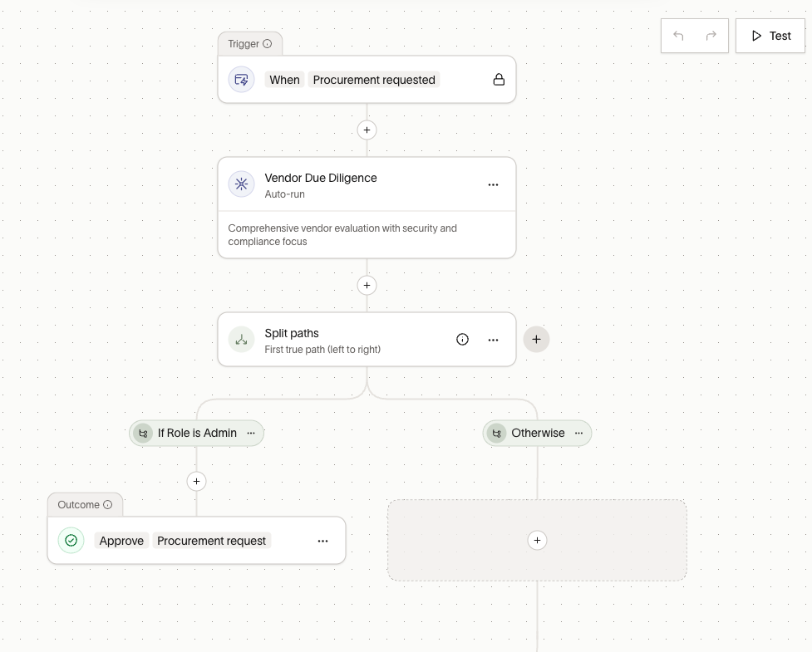Click the condition icon on Otherwise path
This screenshot has width=812, height=652.
click(x=497, y=433)
